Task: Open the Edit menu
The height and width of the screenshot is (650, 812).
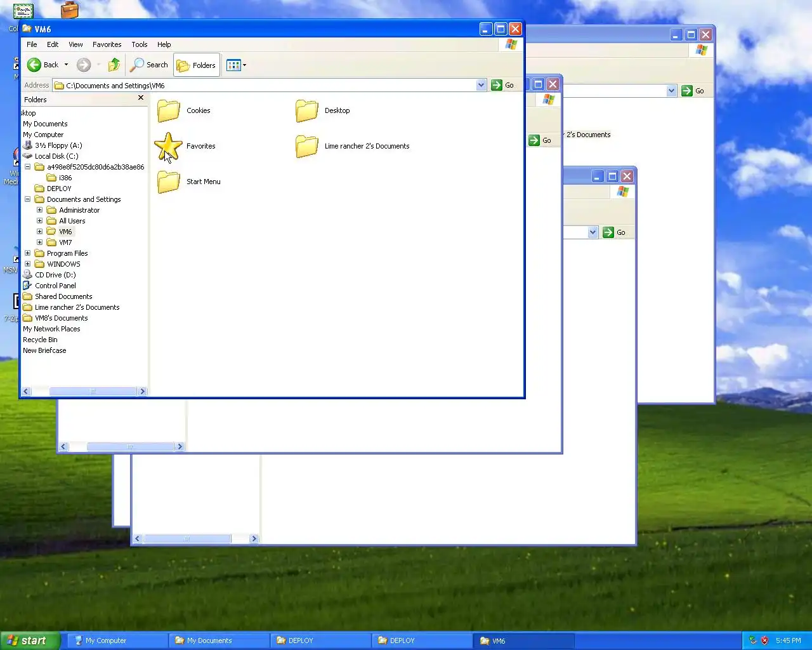Action: click(x=53, y=44)
